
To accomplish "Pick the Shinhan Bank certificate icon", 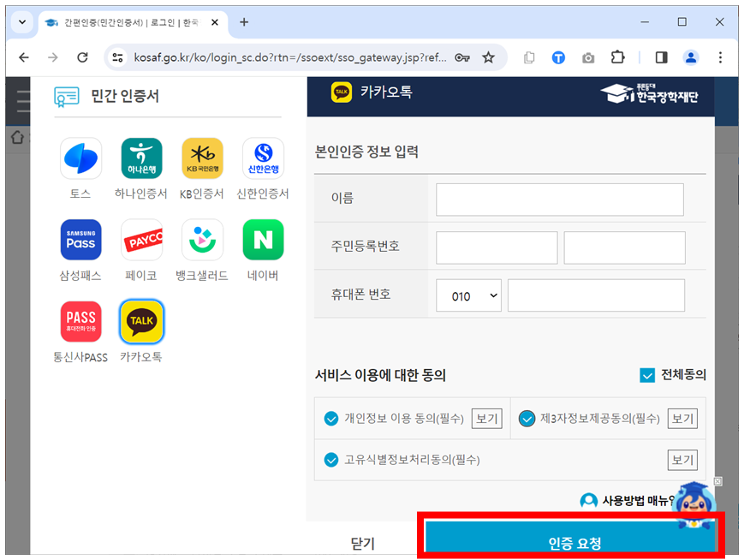I will [x=264, y=158].
